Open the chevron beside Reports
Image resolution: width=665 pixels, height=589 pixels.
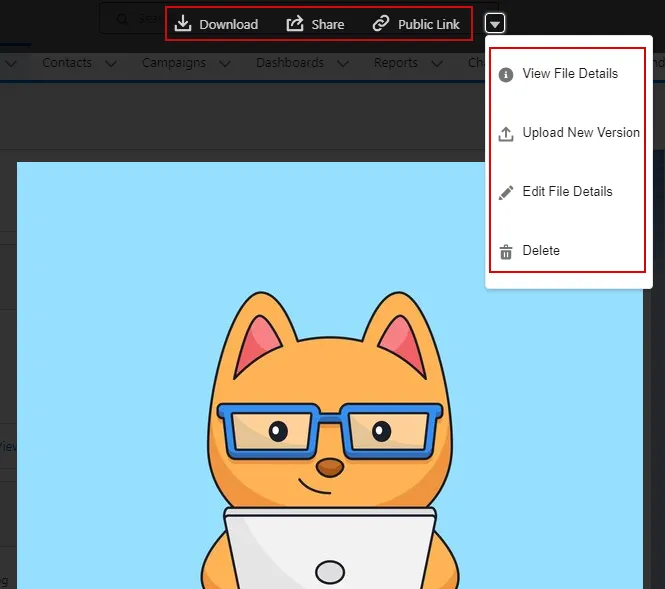click(x=436, y=63)
